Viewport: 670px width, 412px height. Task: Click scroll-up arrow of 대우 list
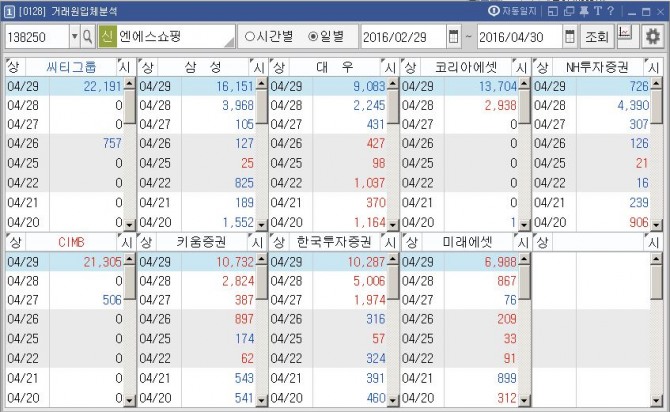click(393, 83)
